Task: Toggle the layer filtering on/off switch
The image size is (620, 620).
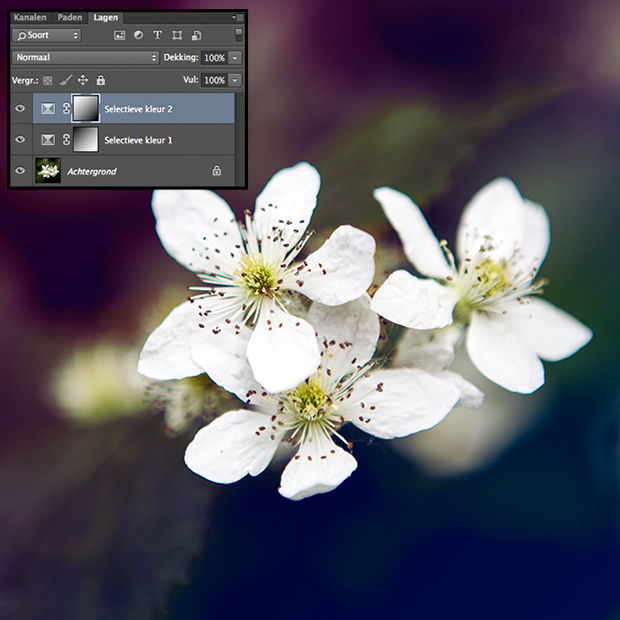Action: tap(238, 35)
